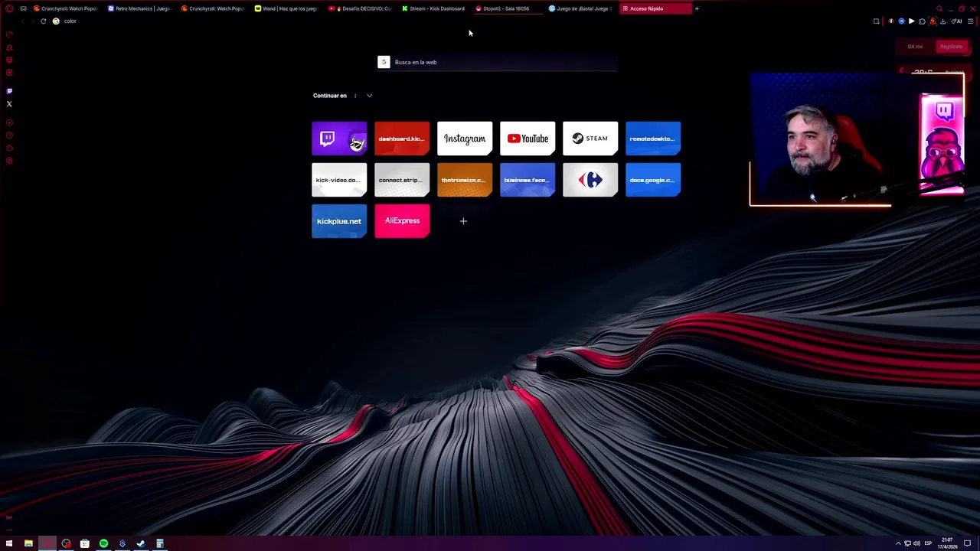Switch to Juego de ¡Basta! tab

580,8
